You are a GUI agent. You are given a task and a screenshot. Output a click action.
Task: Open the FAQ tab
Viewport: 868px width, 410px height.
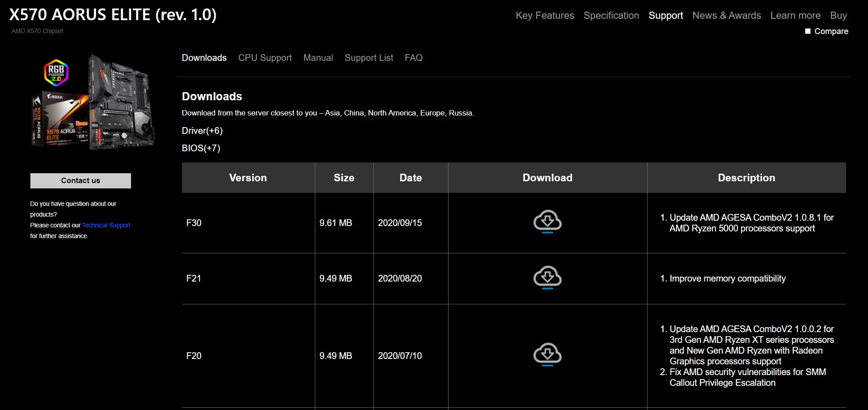tap(414, 58)
